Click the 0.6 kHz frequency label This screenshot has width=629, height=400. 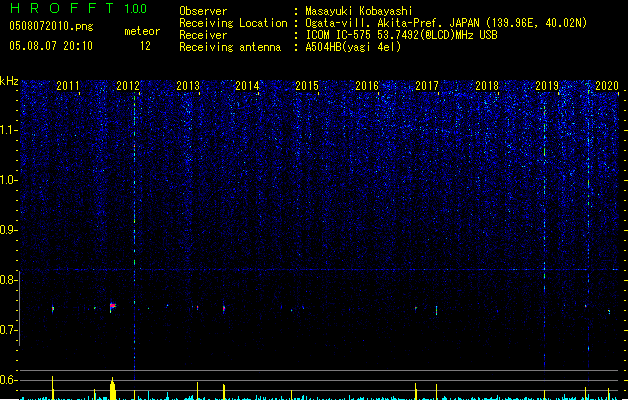[x=8, y=380]
